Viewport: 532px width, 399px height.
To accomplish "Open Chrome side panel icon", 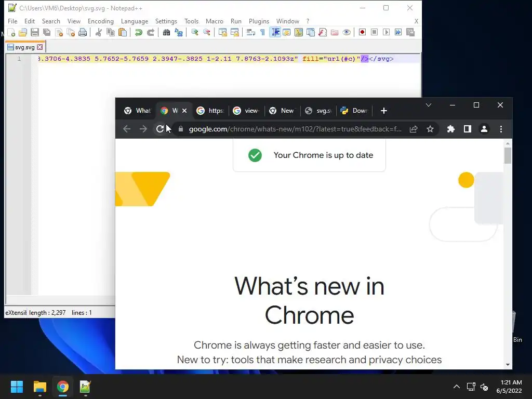I will [x=468, y=129].
